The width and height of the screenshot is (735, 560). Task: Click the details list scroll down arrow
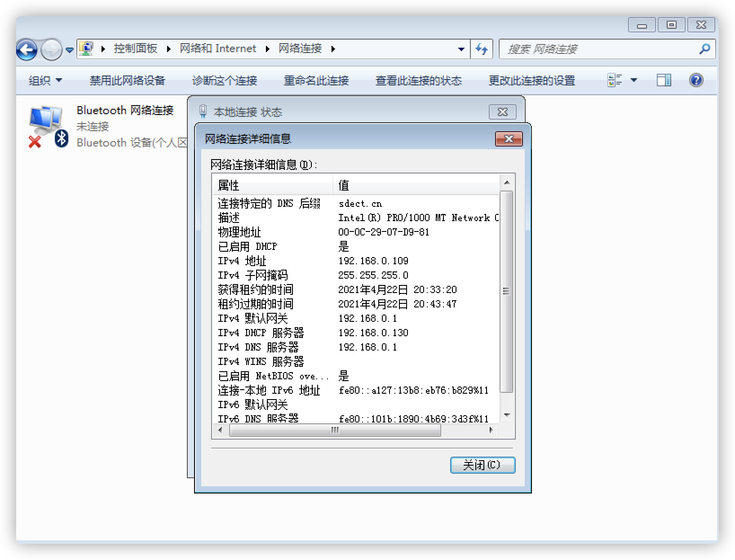tap(507, 415)
